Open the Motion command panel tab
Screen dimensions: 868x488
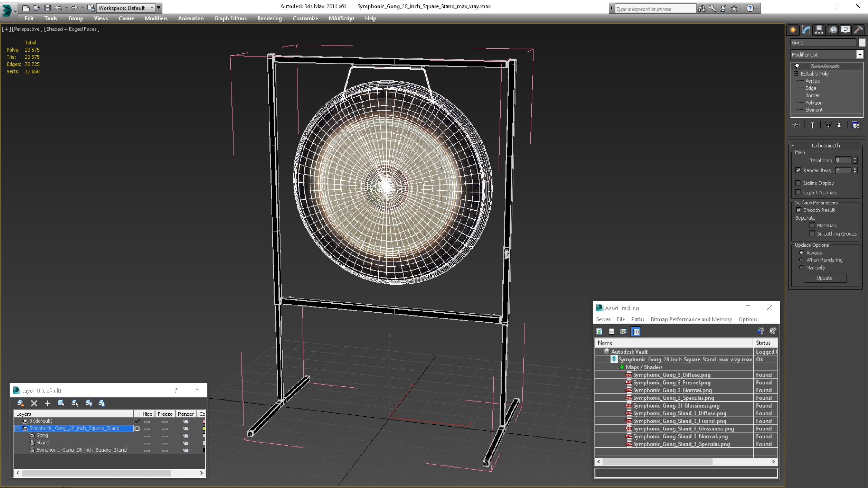[x=833, y=30]
